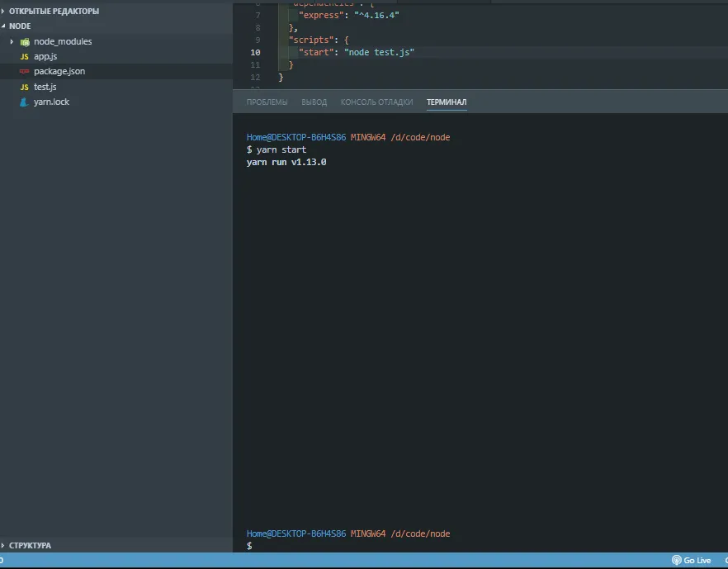Click the npm icon beside package.json
Viewport: 728px width, 569px height.
[x=24, y=71]
